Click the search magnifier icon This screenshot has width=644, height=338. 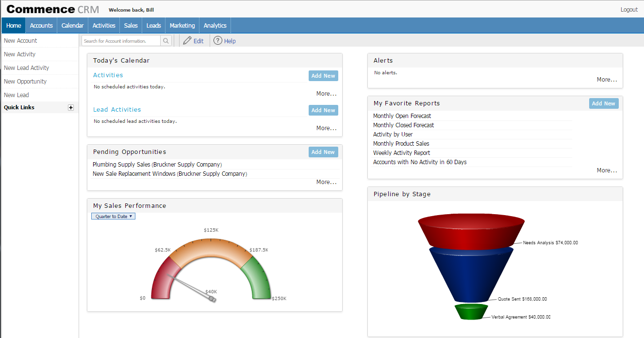coord(166,41)
